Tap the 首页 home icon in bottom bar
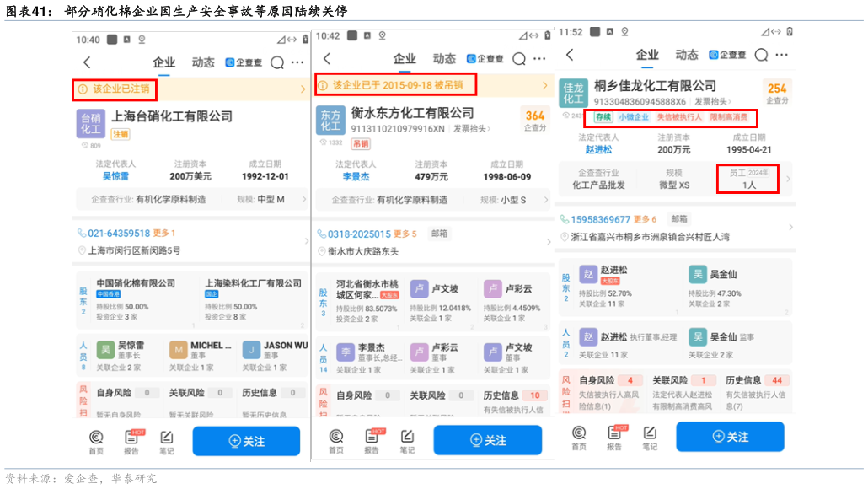This screenshot has height=489, width=868. pyautogui.click(x=96, y=437)
